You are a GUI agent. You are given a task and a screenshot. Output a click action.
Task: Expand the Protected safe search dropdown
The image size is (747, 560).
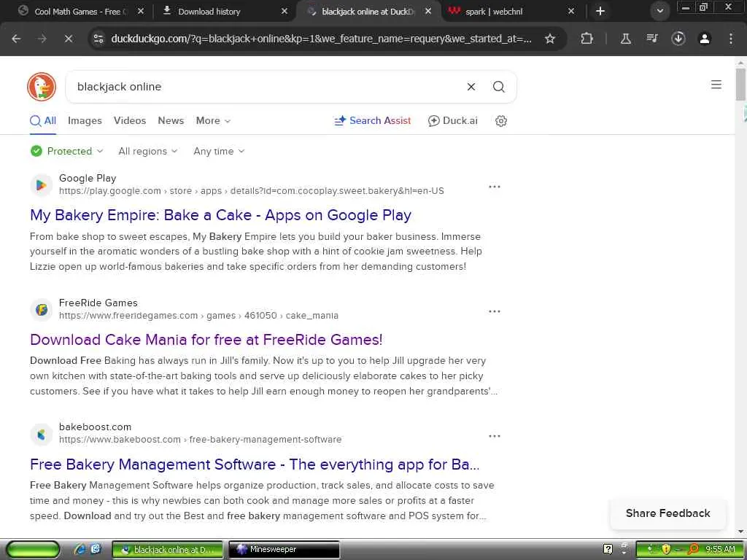[x=66, y=152]
